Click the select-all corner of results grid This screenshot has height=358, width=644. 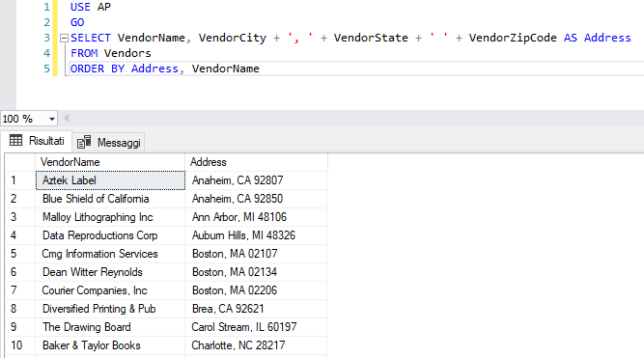(x=20, y=162)
